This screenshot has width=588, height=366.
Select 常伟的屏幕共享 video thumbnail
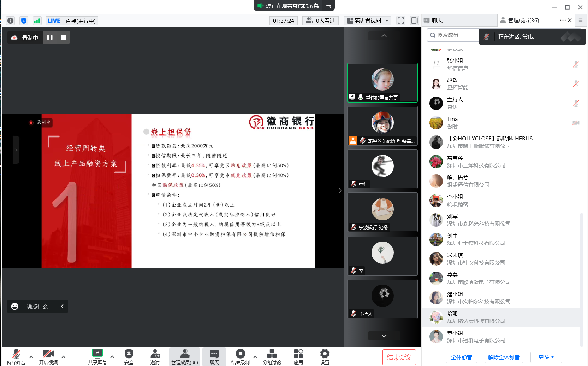[x=382, y=82]
